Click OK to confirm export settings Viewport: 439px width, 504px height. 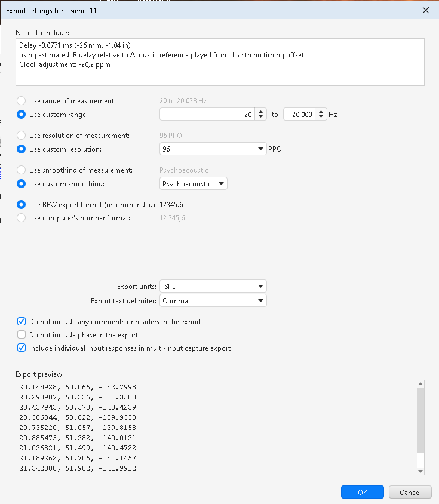point(363,493)
